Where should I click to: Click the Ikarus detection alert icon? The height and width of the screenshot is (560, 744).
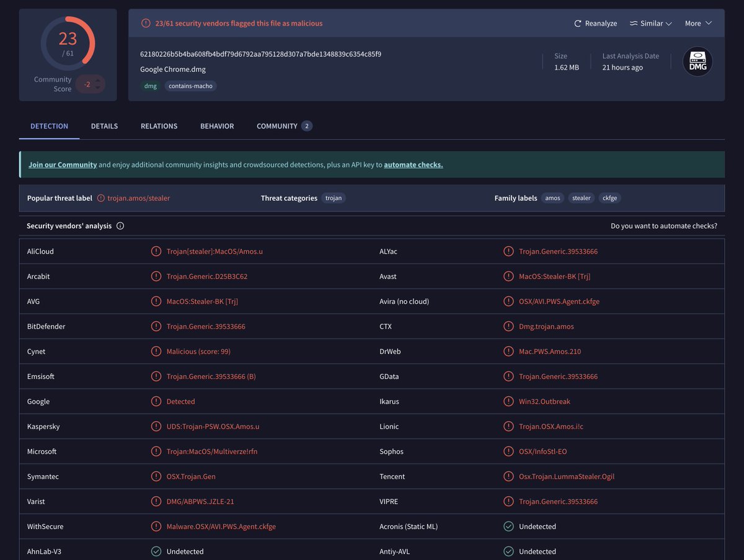pyautogui.click(x=508, y=402)
